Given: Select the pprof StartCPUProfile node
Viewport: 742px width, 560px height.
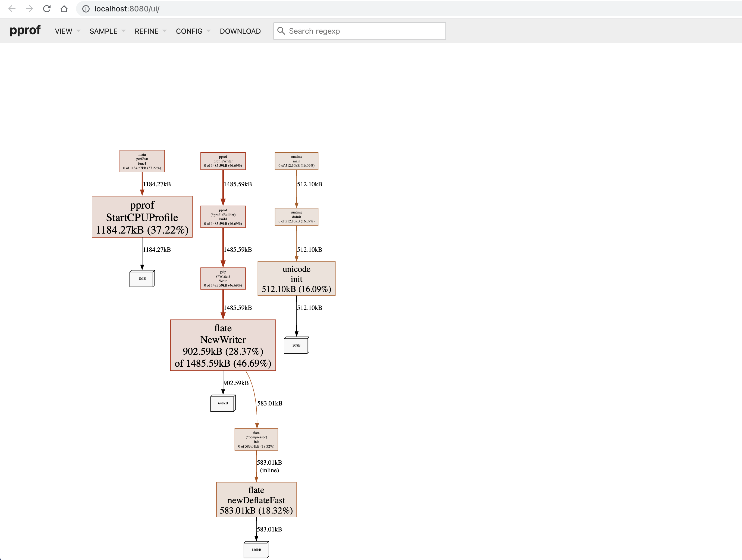Looking at the screenshot, I should (142, 217).
